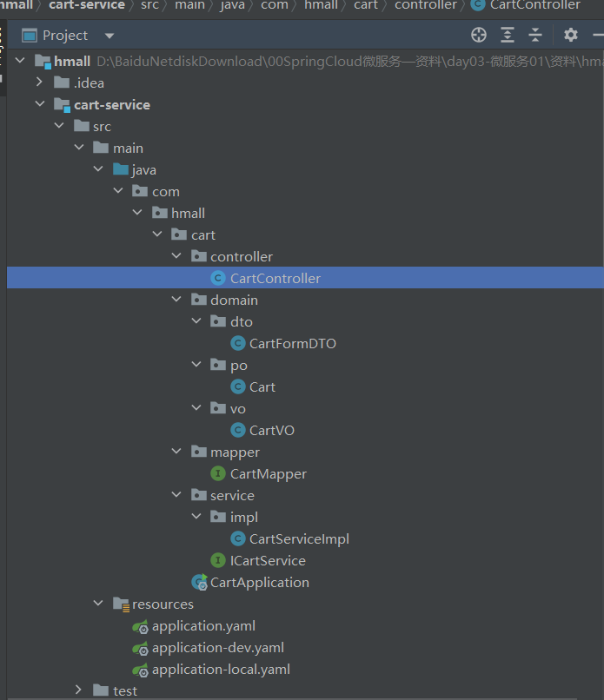This screenshot has height=700, width=604.
Task: Click the Cart class icon under po
Action: [237, 386]
